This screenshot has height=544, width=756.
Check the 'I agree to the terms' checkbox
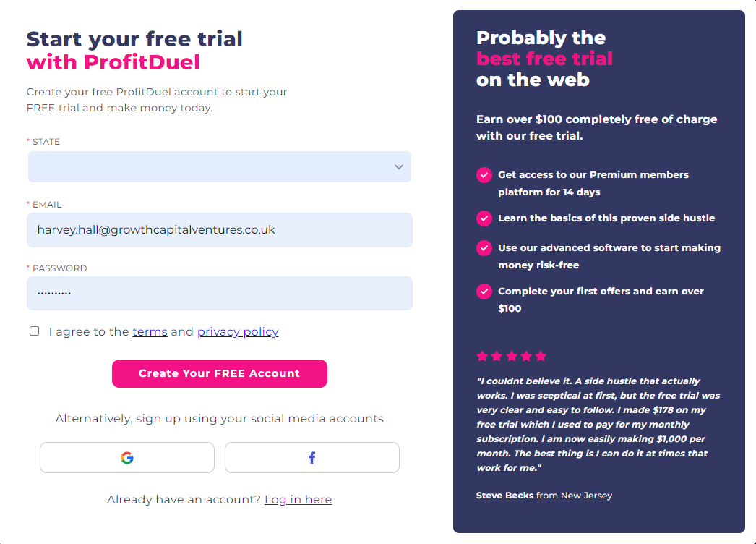pyautogui.click(x=34, y=331)
